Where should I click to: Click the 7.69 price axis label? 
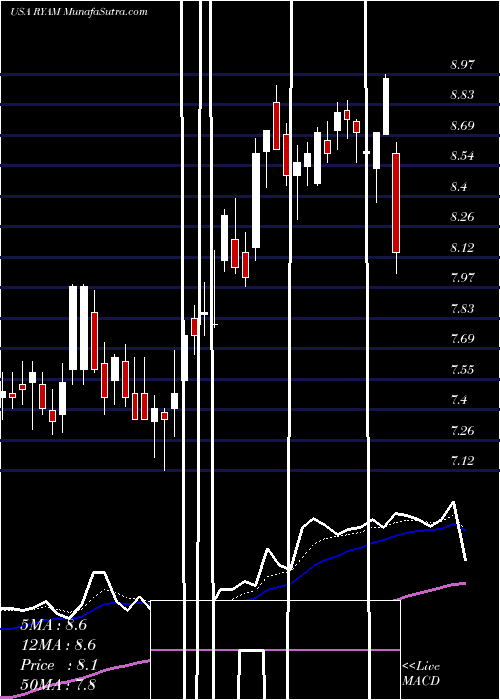click(x=462, y=339)
